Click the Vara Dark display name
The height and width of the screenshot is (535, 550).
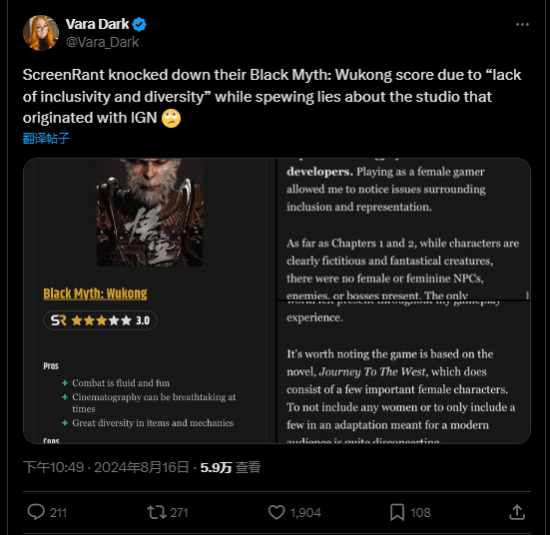(97, 24)
